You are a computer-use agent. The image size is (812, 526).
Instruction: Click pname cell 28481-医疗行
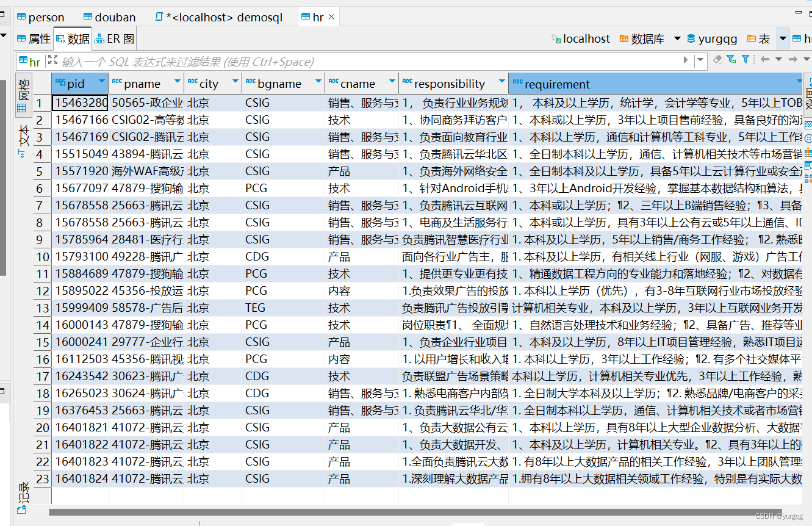tap(147, 239)
